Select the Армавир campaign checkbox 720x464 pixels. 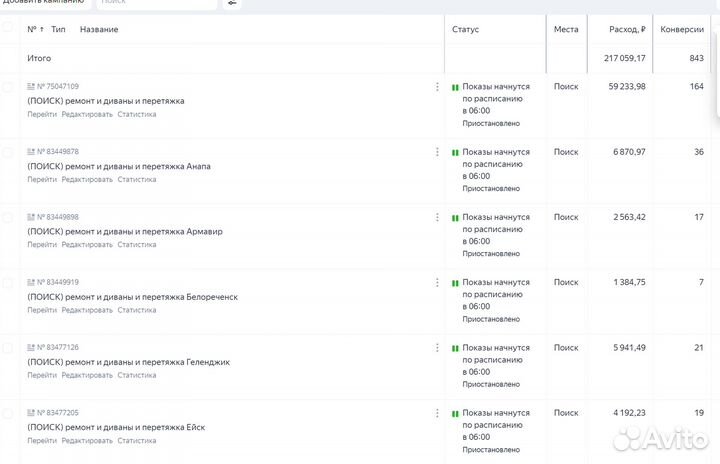pos(8,217)
